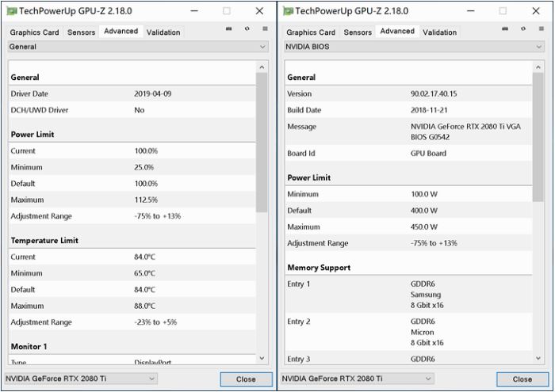Select the DCH/UWD Driver row
Screen dimensions: 555x392
tap(132, 110)
